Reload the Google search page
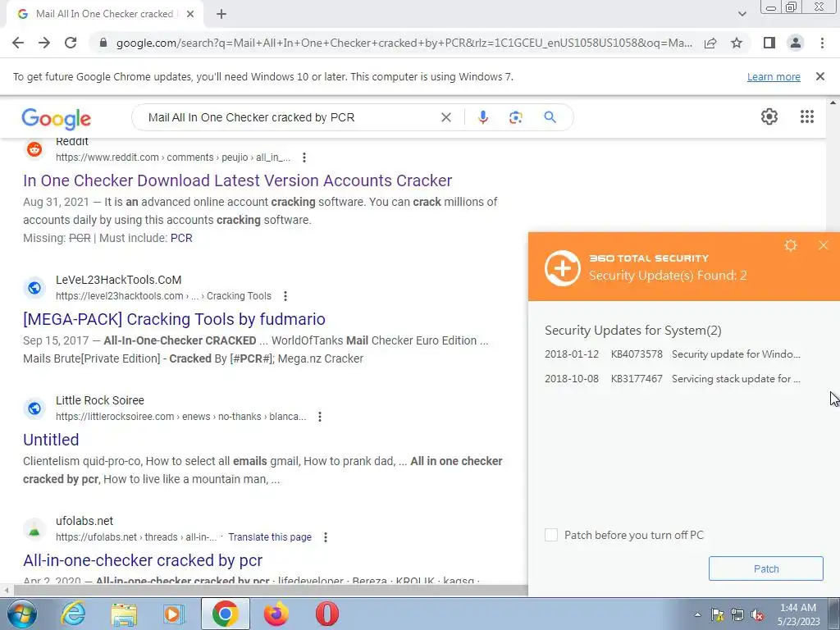 (x=71, y=43)
